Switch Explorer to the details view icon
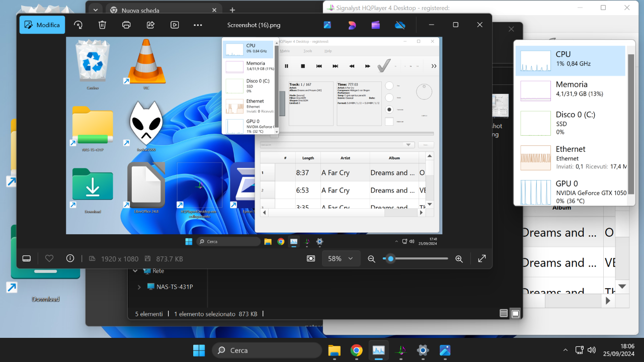Screen dimensions: 644x362 504,314
